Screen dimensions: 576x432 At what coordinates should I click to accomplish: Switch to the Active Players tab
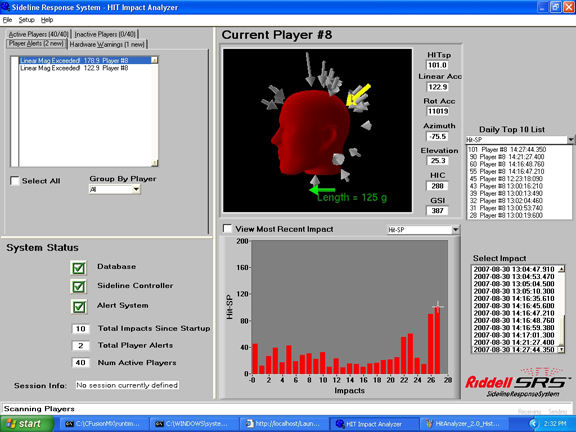click(x=38, y=34)
